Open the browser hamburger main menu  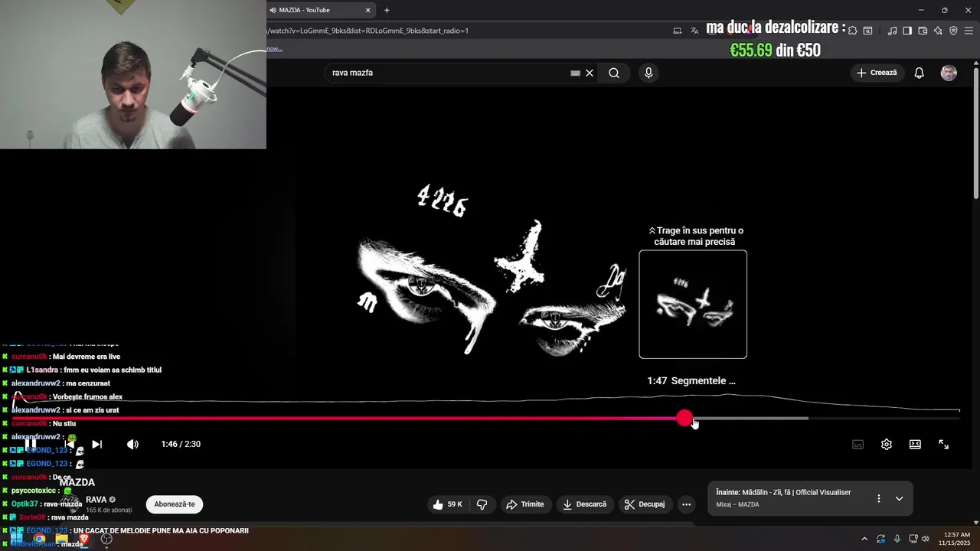pyautogui.click(x=969, y=31)
